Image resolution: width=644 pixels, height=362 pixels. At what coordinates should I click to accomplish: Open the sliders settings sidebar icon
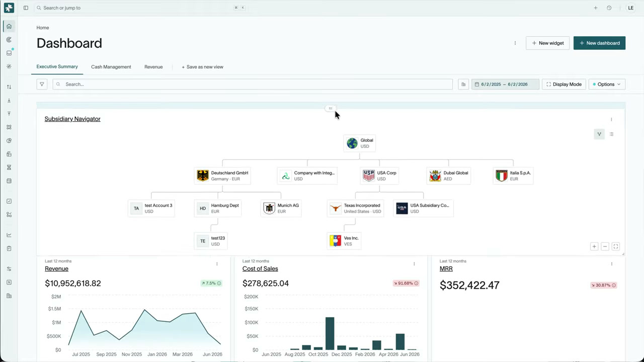point(9,269)
